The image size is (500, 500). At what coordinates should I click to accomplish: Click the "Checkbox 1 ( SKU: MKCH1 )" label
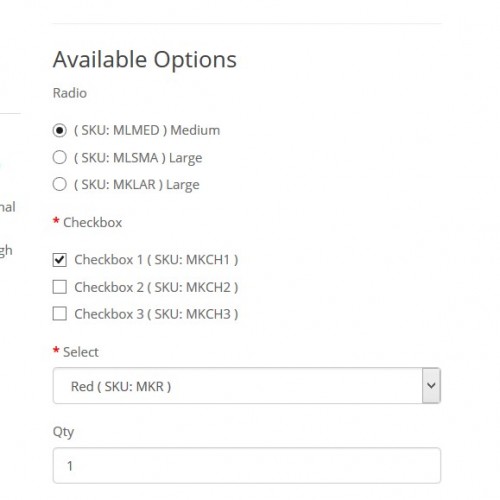click(156, 260)
